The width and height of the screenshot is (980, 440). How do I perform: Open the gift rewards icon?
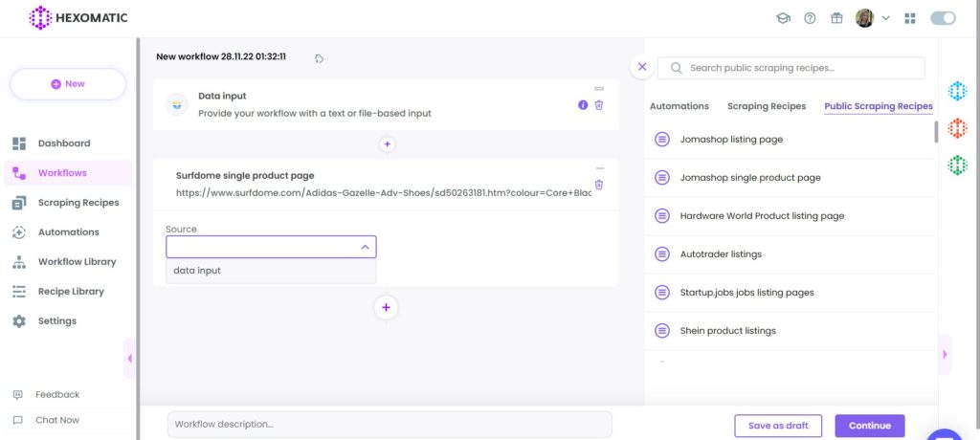coord(836,18)
